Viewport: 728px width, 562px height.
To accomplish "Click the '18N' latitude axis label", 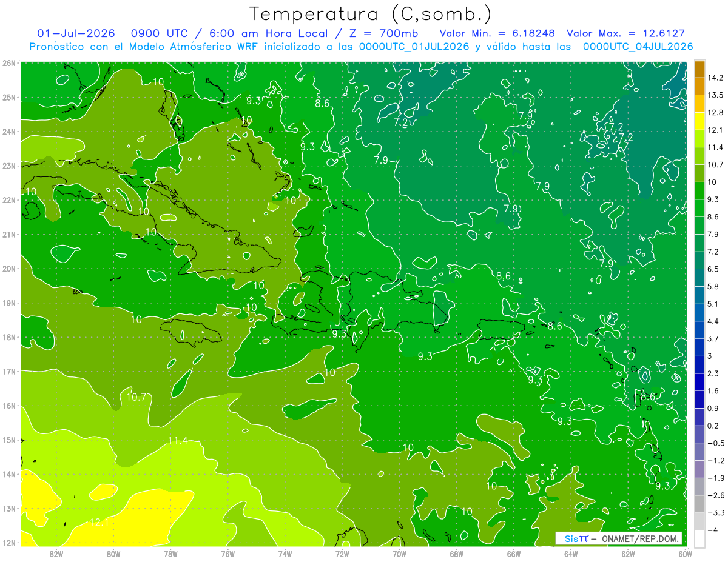I will tap(8, 337).
